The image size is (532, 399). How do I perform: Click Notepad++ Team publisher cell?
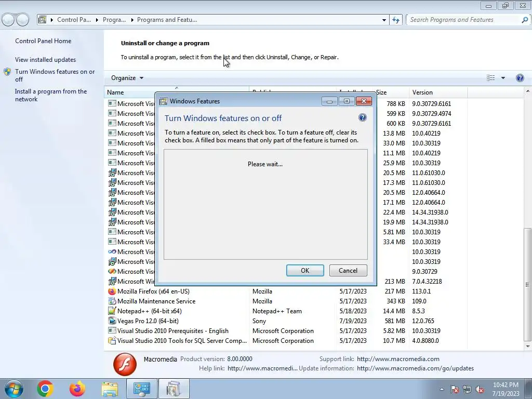(x=277, y=311)
